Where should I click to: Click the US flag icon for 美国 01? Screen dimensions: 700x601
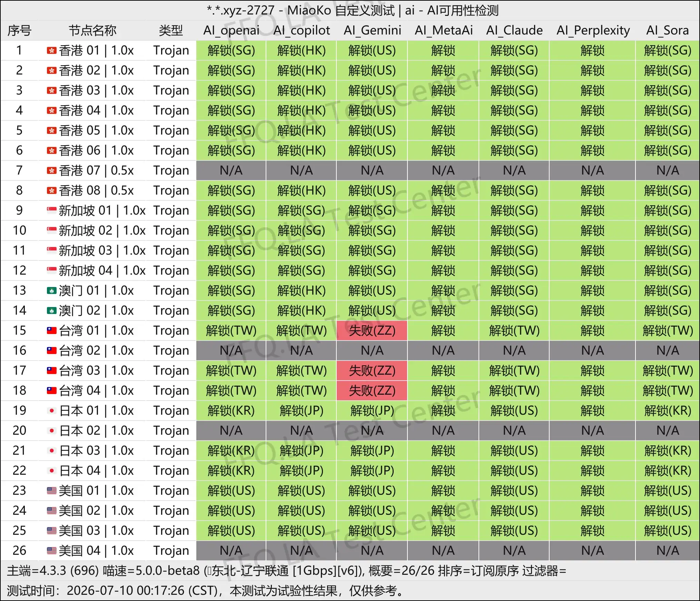pos(51,491)
